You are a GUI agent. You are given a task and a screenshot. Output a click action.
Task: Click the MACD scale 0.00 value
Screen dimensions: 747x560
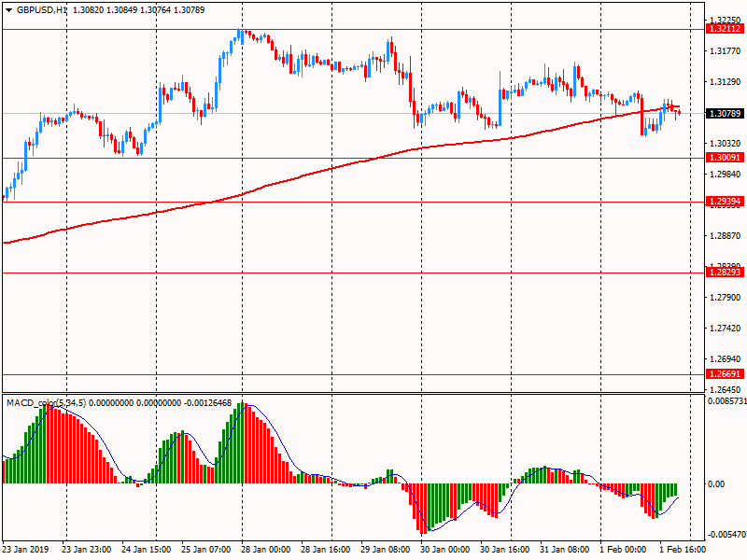pyautogui.click(x=716, y=483)
